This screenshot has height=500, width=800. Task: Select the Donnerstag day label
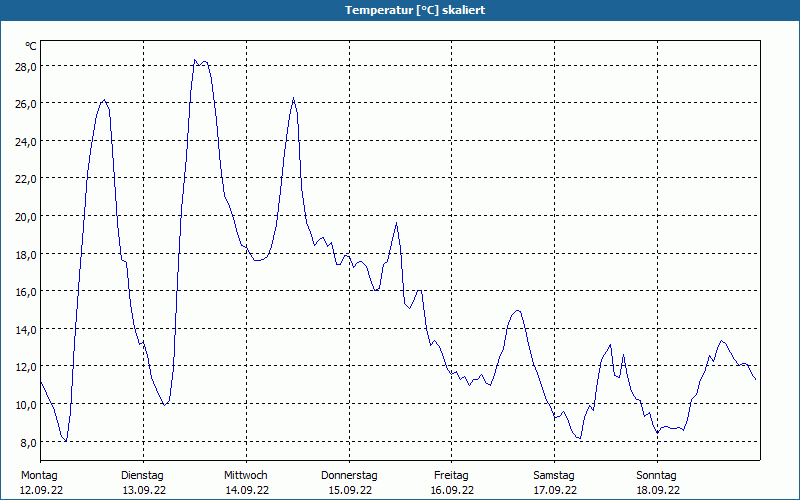pyautogui.click(x=349, y=476)
